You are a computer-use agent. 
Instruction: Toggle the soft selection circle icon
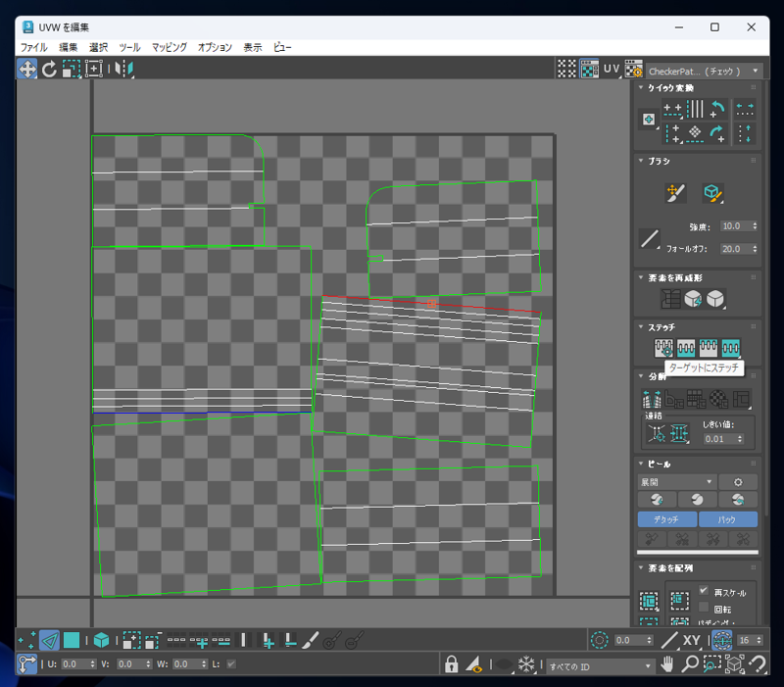pos(599,640)
